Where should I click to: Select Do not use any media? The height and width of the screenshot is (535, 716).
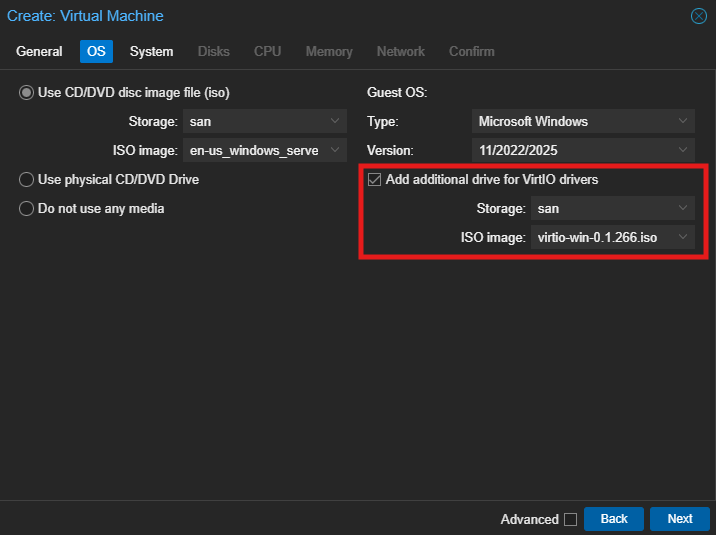[26, 209]
